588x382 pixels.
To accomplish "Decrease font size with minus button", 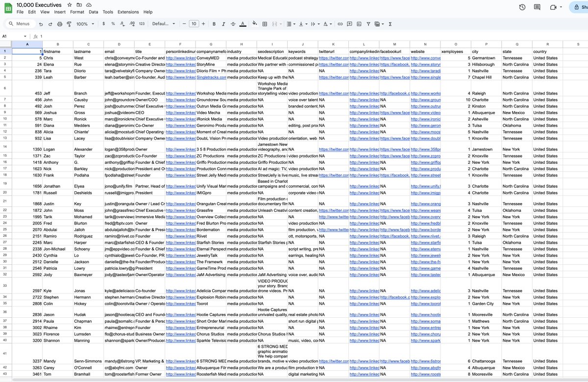I will 184,24.
